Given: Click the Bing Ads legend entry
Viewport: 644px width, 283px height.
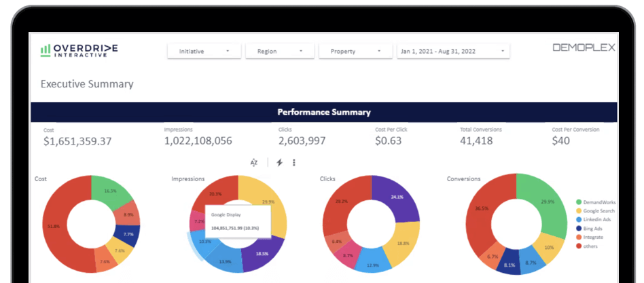Looking at the screenshot, I should 588,229.
